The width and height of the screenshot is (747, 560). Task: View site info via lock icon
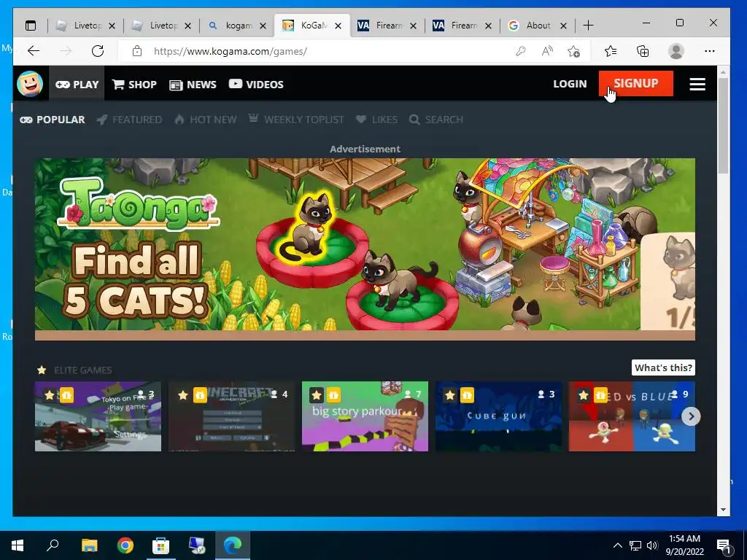pos(137,51)
